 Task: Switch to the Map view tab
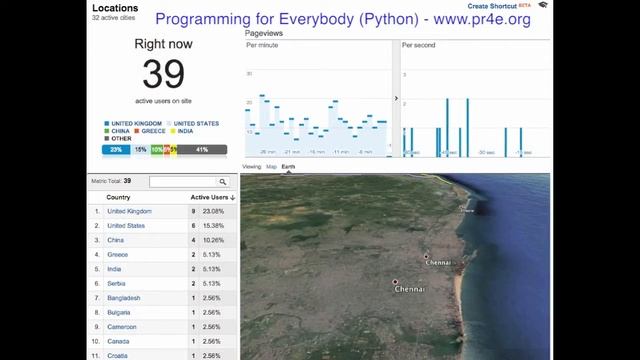pyautogui.click(x=271, y=167)
